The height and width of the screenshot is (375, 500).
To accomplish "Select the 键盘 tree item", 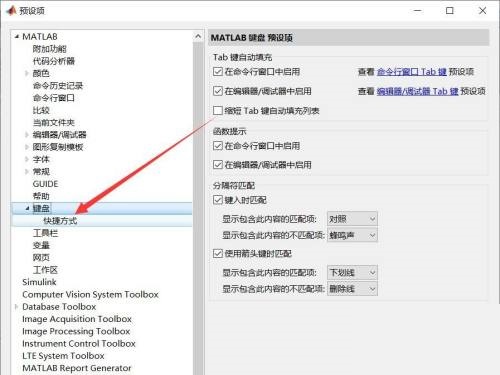I will click(41, 209).
